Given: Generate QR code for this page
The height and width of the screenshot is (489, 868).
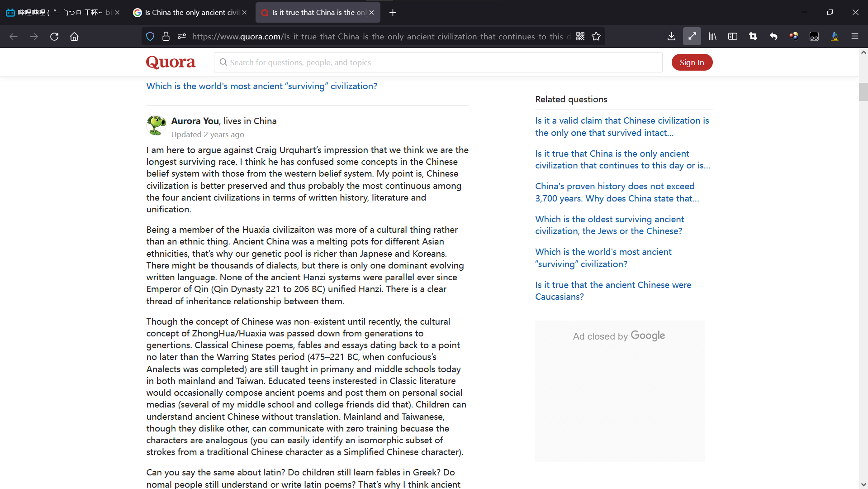Looking at the screenshot, I should point(580,37).
